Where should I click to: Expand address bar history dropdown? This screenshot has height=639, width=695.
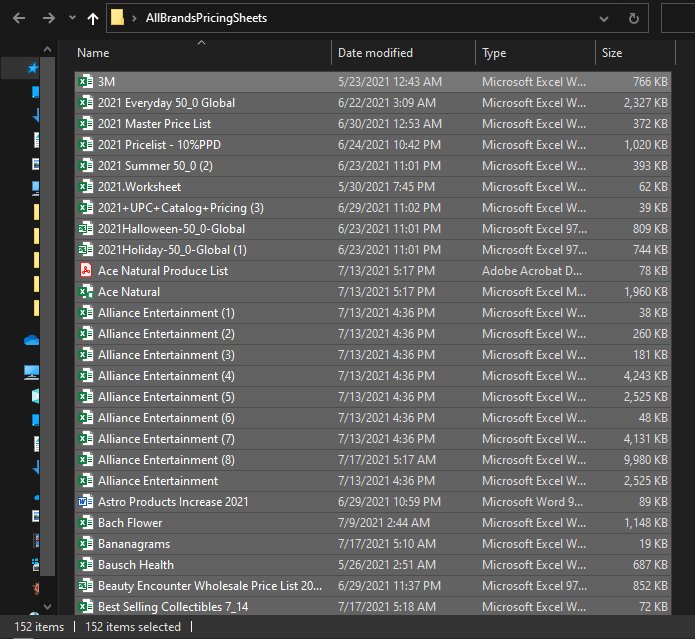pyautogui.click(x=603, y=19)
